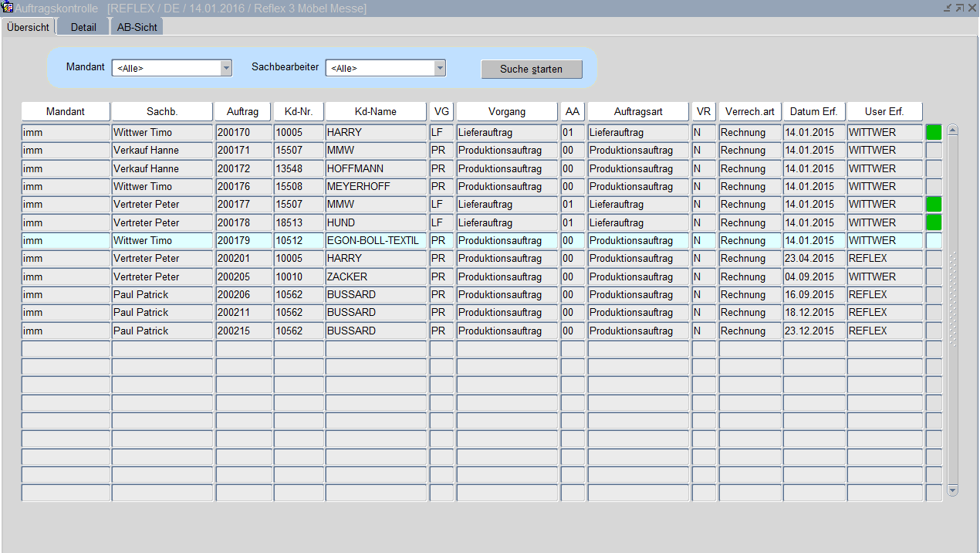The width and height of the screenshot is (980, 553).
Task: Click the application icon in title bar
Action: (x=8, y=8)
